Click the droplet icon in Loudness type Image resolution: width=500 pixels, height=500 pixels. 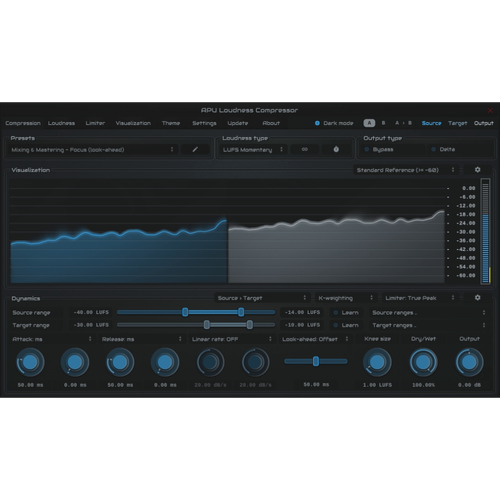[336, 150]
